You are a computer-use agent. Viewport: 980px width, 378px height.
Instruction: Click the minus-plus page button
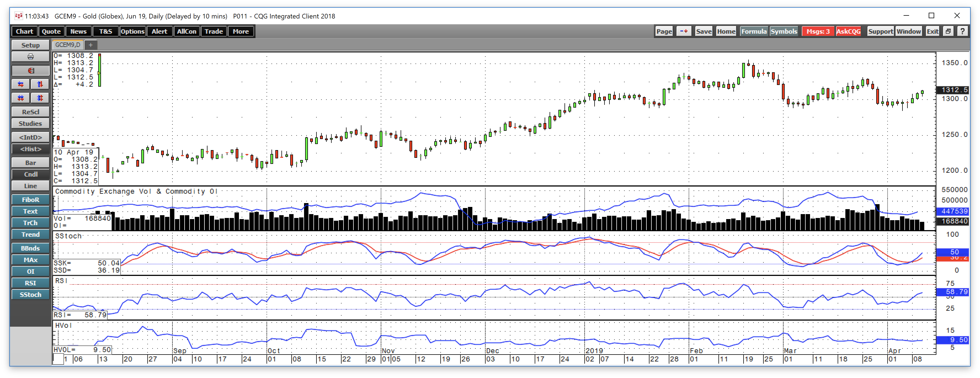[684, 31]
